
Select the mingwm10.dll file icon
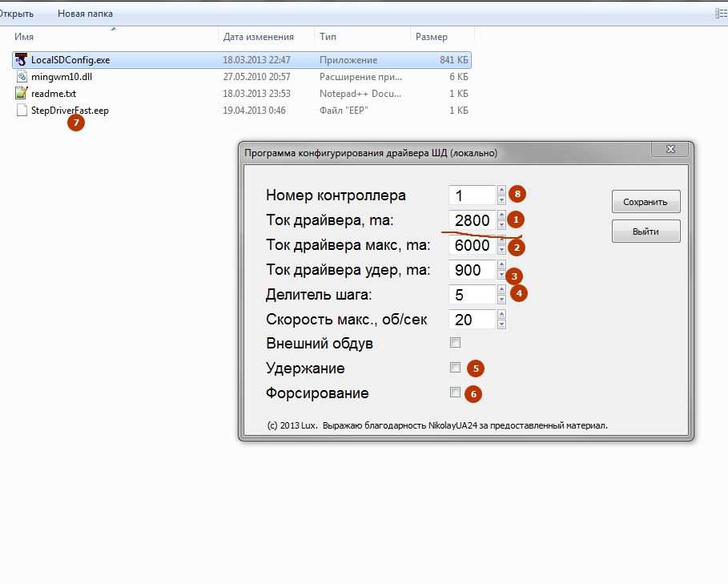point(22,77)
